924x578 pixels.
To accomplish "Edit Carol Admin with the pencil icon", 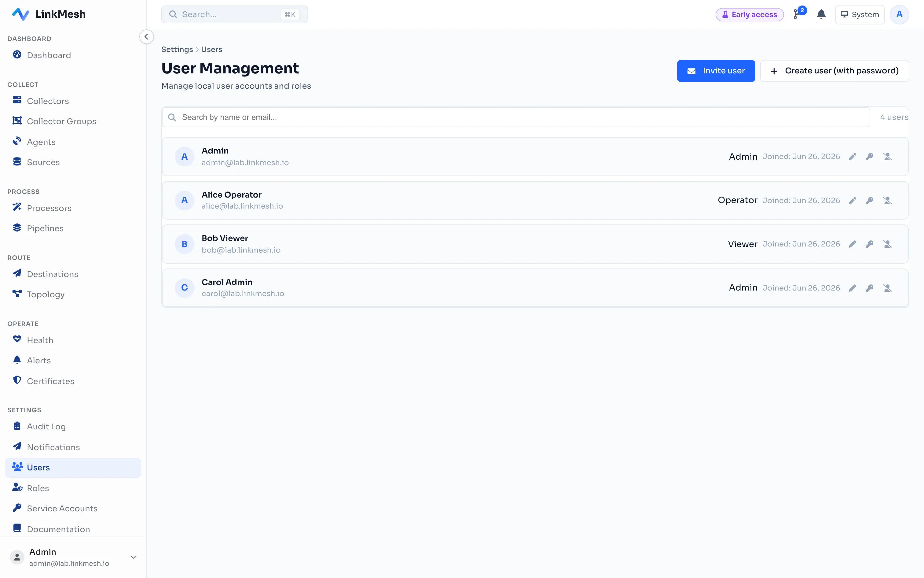I will [852, 288].
